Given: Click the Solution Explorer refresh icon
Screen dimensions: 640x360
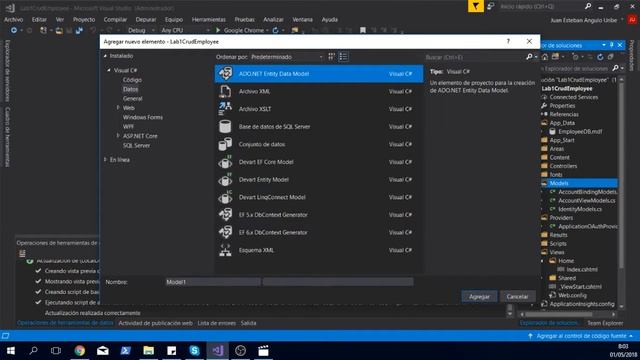Looking at the screenshot, I should point(600,57).
